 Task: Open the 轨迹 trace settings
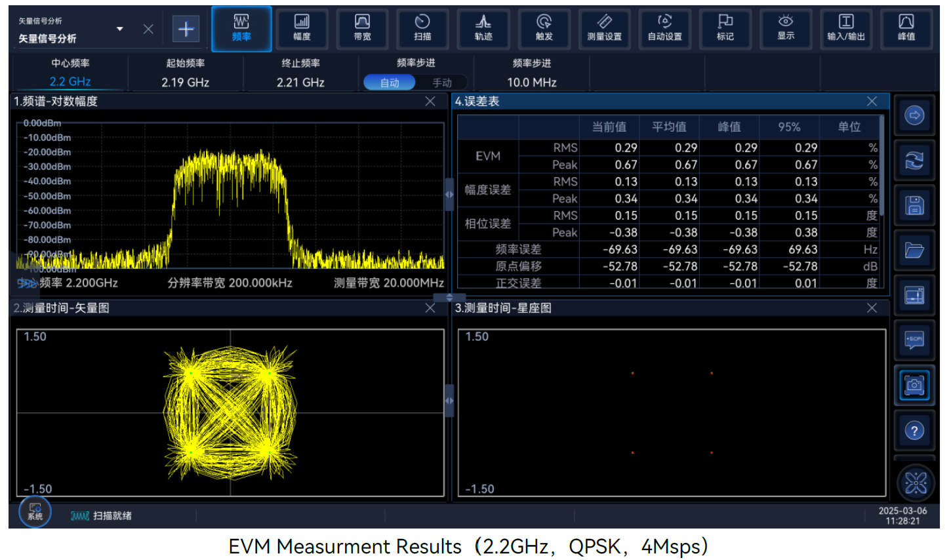click(x=483, y=29)
